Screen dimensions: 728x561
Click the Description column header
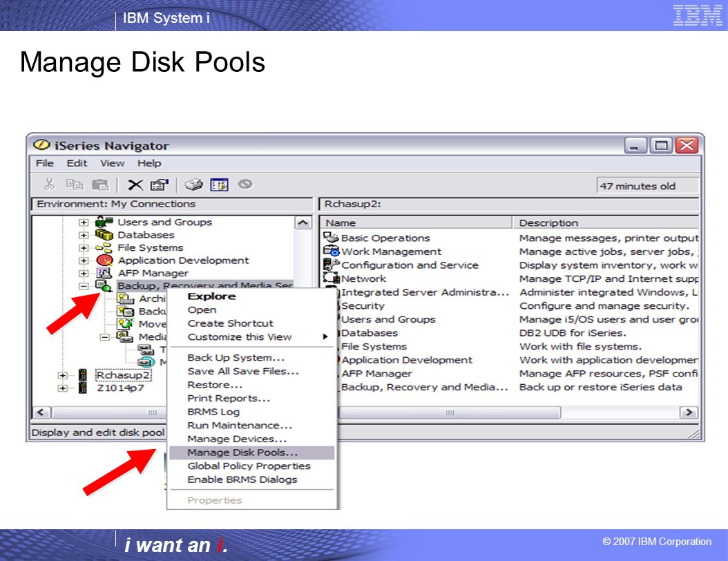(606, 223)
